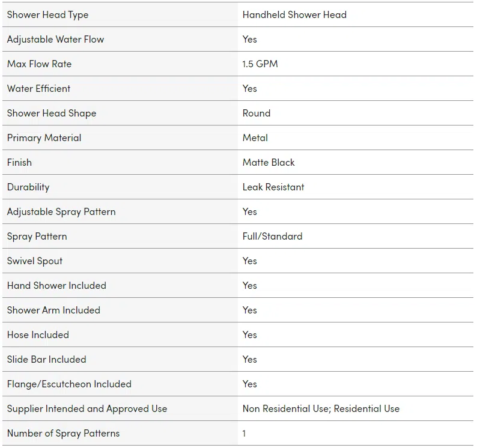Click the Shower Arm Included label
This screenshot has width=480, height=448.
point(53,310)
